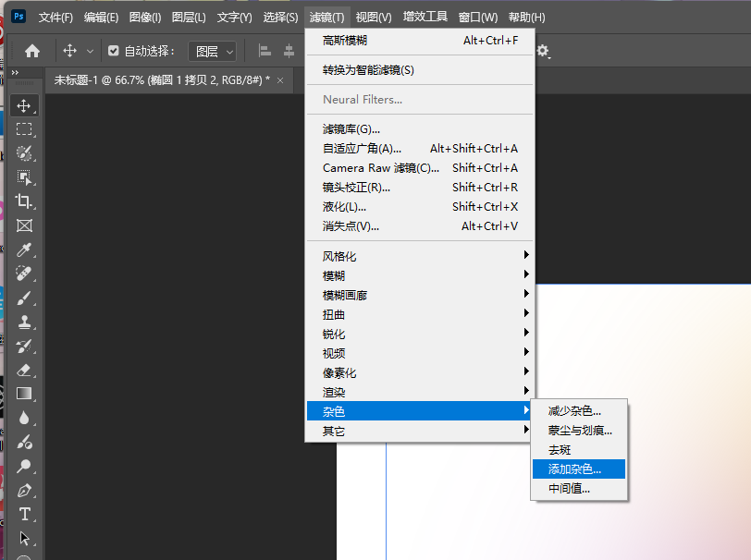Open the 视图(V) menu
The width and height of the screenshot is (751, 560).
[x=374, y=18]
